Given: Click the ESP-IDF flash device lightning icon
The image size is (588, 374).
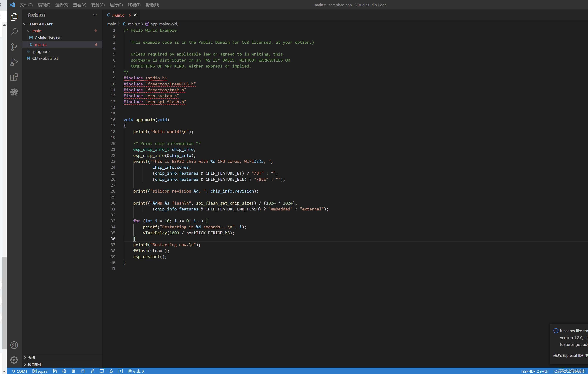Looking at the screenshot, I should pos(92,371).
